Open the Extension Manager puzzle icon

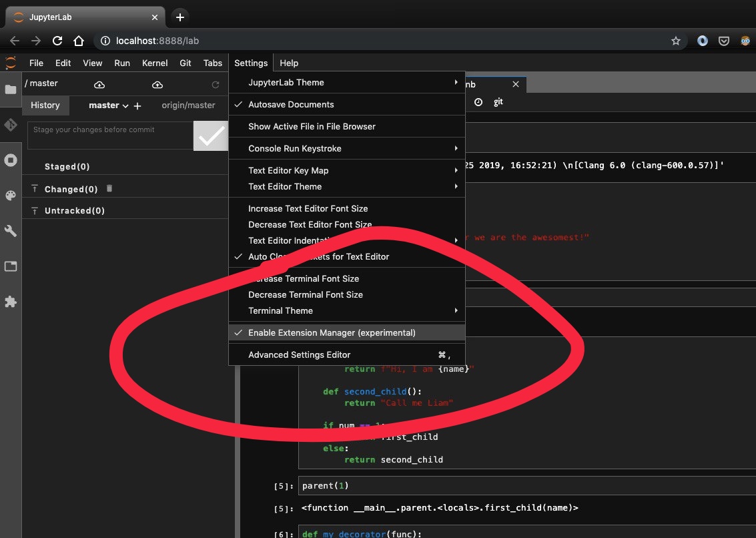click(11, 302)
